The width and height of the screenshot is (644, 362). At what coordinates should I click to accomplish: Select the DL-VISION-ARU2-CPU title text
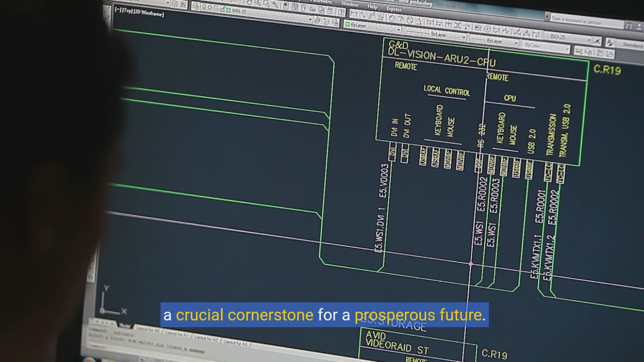pos(441,57)
